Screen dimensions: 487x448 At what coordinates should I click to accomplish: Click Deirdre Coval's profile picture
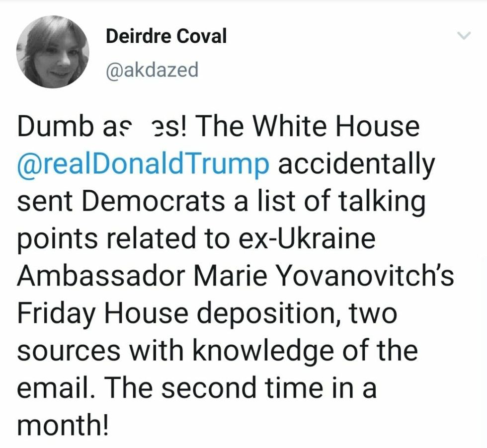[x=53, y=52]
